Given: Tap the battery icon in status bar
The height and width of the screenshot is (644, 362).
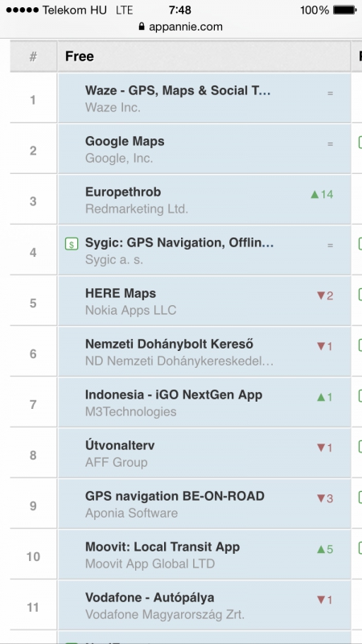Looking at the screenshot, I should [344, 10].
